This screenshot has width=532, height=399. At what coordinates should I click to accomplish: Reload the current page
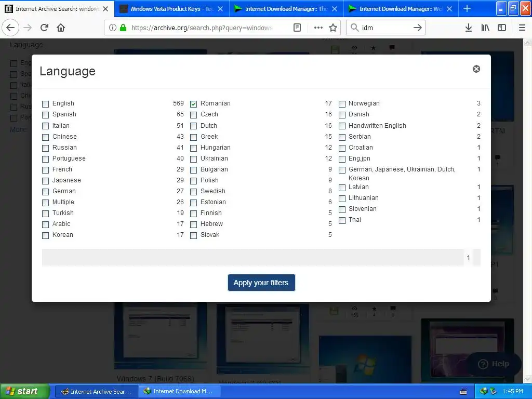pos(44,28)
